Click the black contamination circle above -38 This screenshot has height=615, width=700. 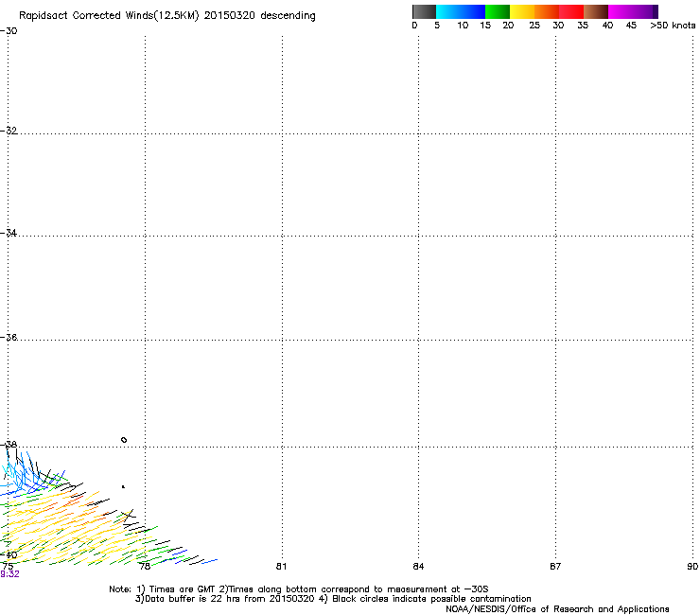(x=124, y=440)
